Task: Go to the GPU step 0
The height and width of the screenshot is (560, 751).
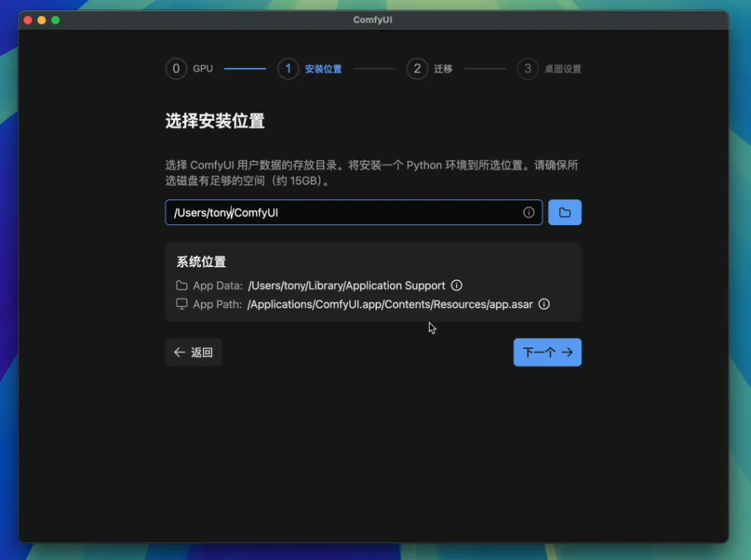Action: point(189,68)
